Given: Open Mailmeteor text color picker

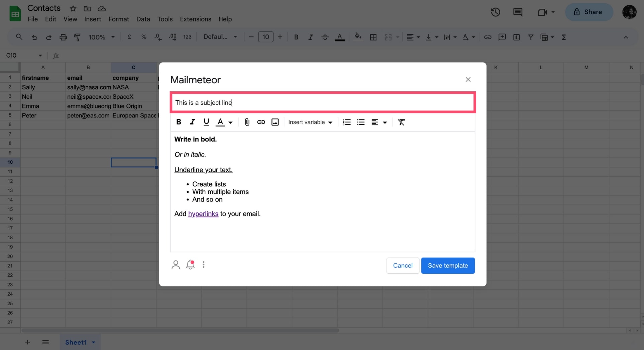Looking at the screenshot, I should point(224,122).
